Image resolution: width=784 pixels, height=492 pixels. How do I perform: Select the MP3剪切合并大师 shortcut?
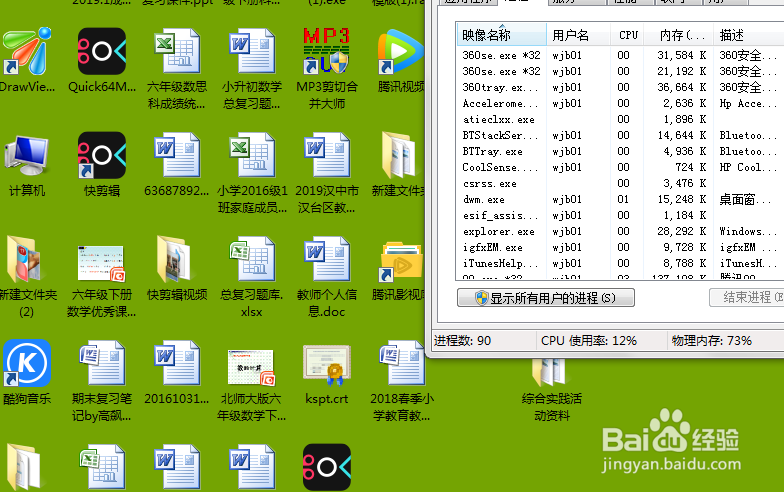[x=326, y=68]
